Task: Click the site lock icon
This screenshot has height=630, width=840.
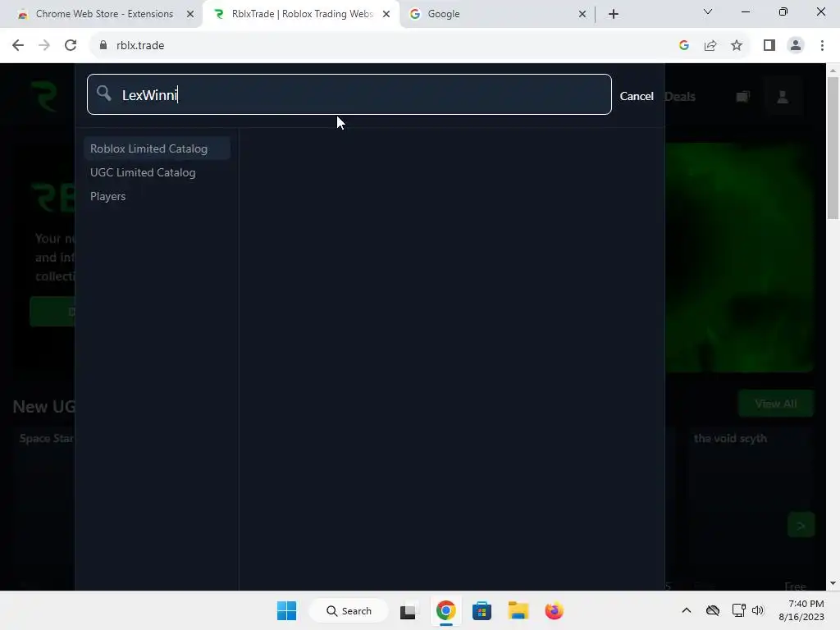Action: click(x=103, y=45)
